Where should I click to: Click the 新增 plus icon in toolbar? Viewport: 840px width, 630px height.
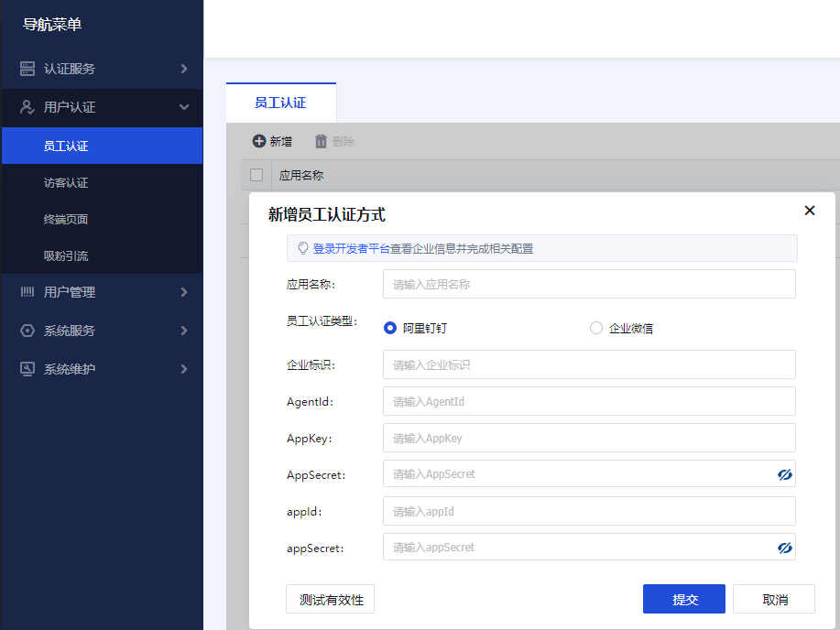point(259,141)
